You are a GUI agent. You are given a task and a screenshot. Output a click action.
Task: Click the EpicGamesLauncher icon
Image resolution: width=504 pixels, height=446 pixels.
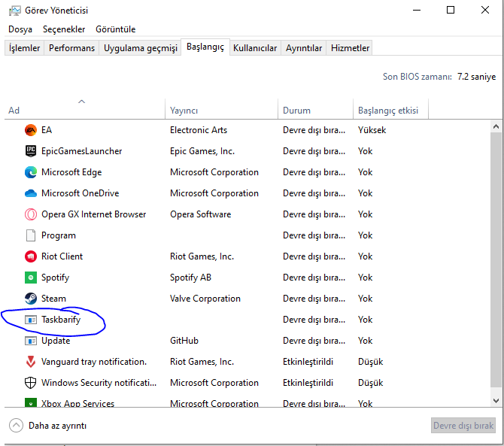pos(31,151)
